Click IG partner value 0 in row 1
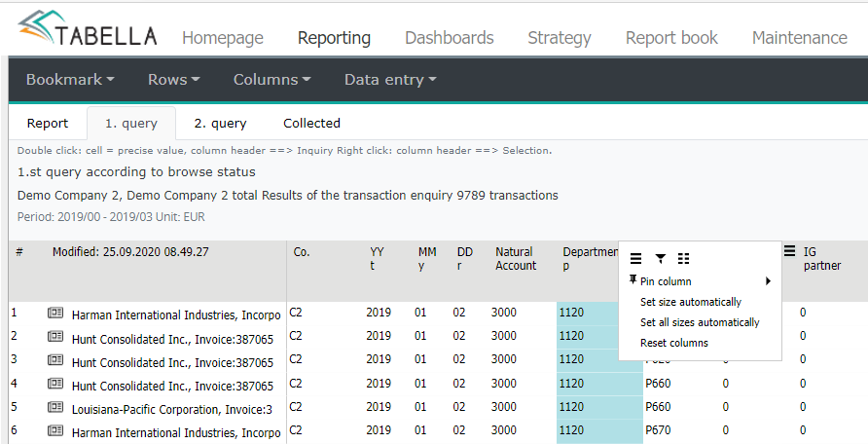 click(x=803, y=313)
